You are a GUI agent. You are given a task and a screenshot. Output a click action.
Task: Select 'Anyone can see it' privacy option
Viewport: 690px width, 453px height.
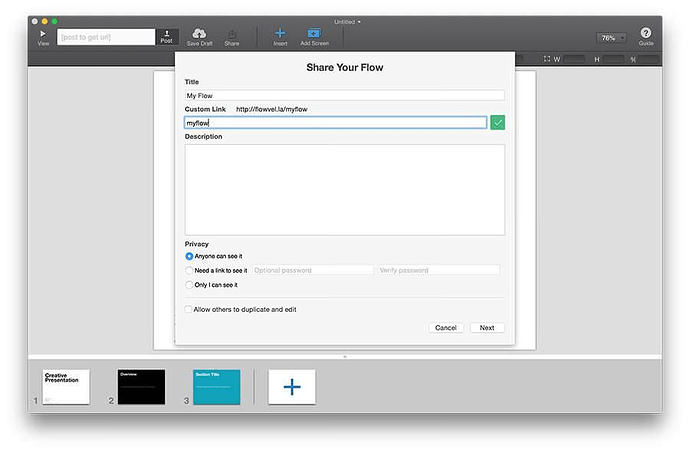189,256
